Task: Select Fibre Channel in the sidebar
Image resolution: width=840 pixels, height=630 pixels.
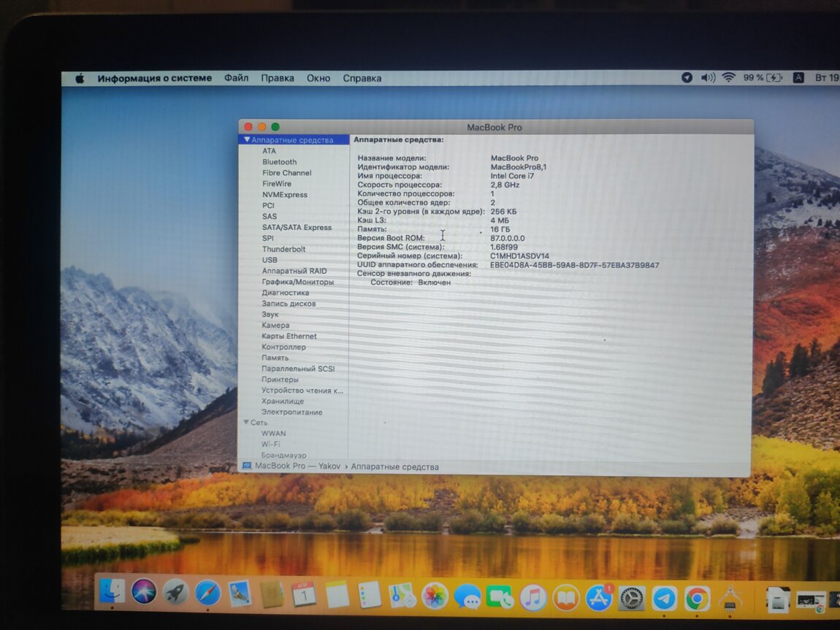Action: tap(286, 173)
